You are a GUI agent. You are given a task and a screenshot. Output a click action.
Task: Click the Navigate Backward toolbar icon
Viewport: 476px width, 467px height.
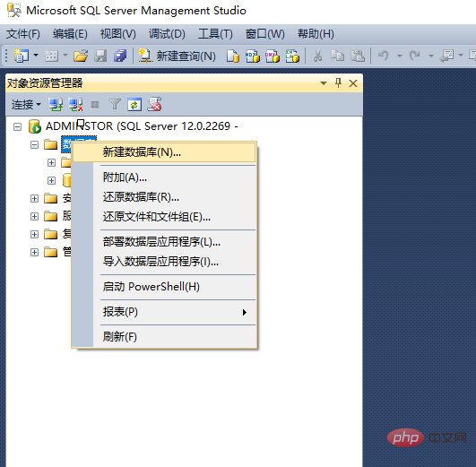click(446, 56)
